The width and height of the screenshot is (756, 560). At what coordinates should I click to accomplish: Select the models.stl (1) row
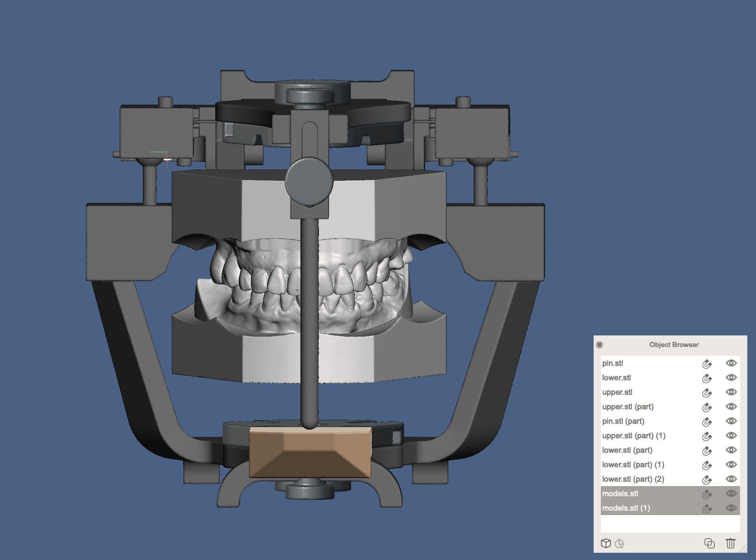(626, 508)
